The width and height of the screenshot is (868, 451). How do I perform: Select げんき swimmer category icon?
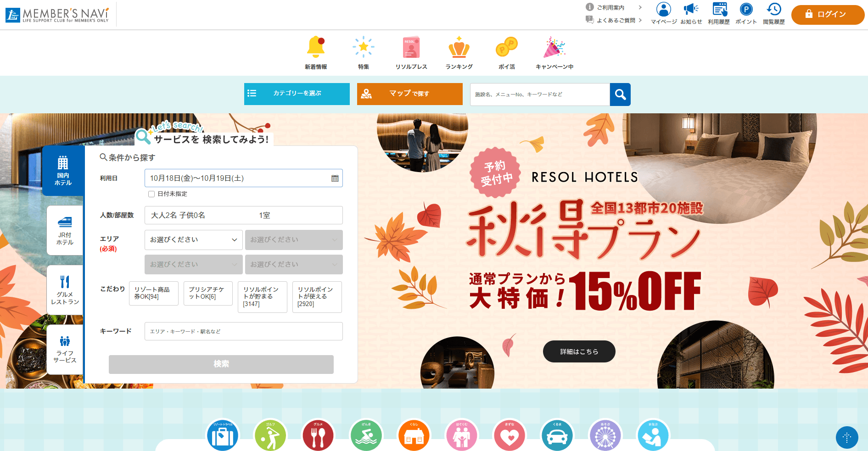(x=366, y=435)
